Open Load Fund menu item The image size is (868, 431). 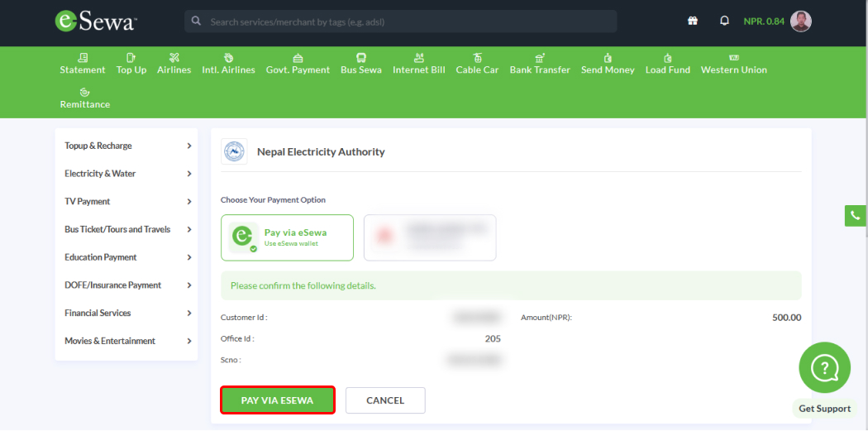[x=668, y=64]
